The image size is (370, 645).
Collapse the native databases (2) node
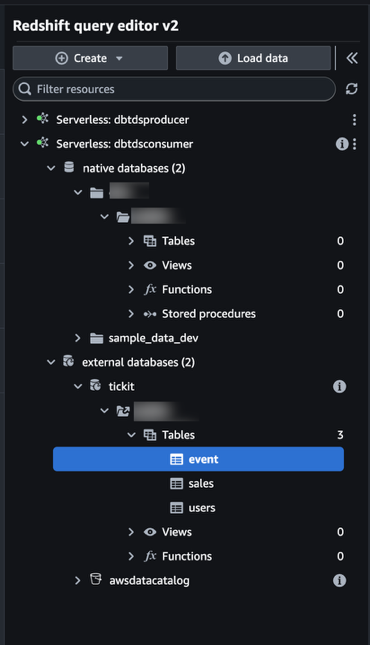click(x=51, y=168)
